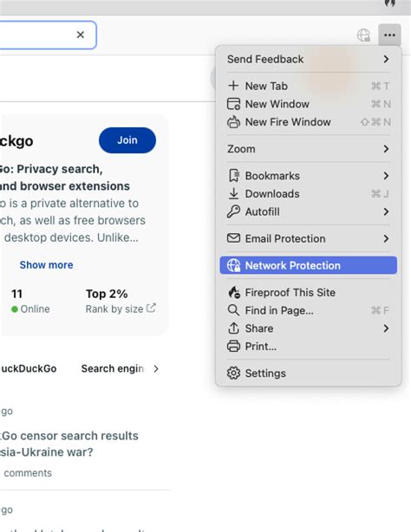Screen dimensions: 411x532
Task: Expand the Autofill chevron arrow
Action: pos(386,211)
